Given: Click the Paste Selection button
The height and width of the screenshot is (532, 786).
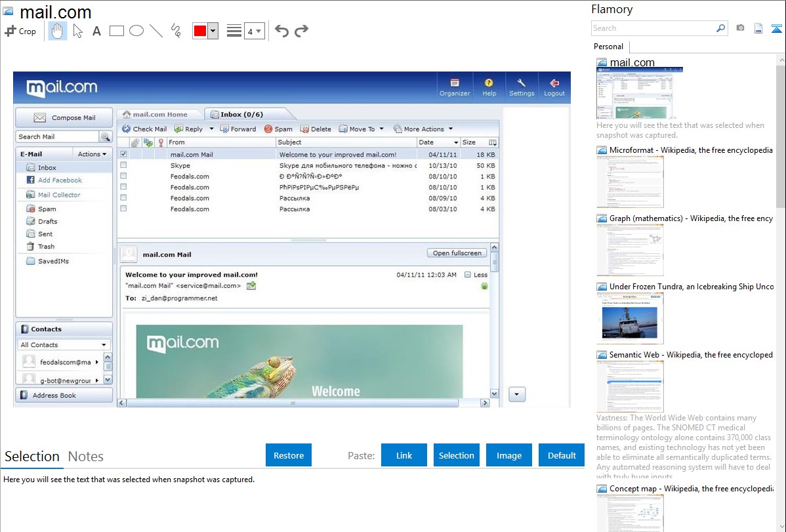Looking at the screenshot, I should pos(456,455).
